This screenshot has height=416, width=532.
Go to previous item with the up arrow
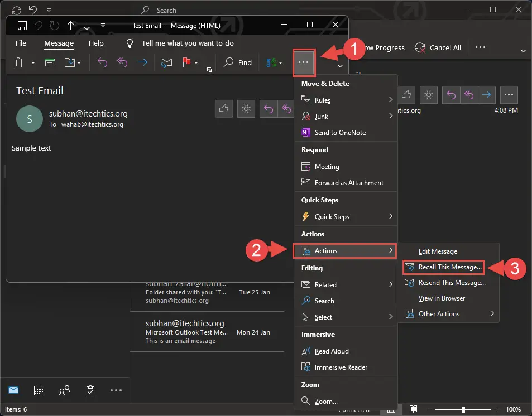pyautogui.click(x=70, y=26)
